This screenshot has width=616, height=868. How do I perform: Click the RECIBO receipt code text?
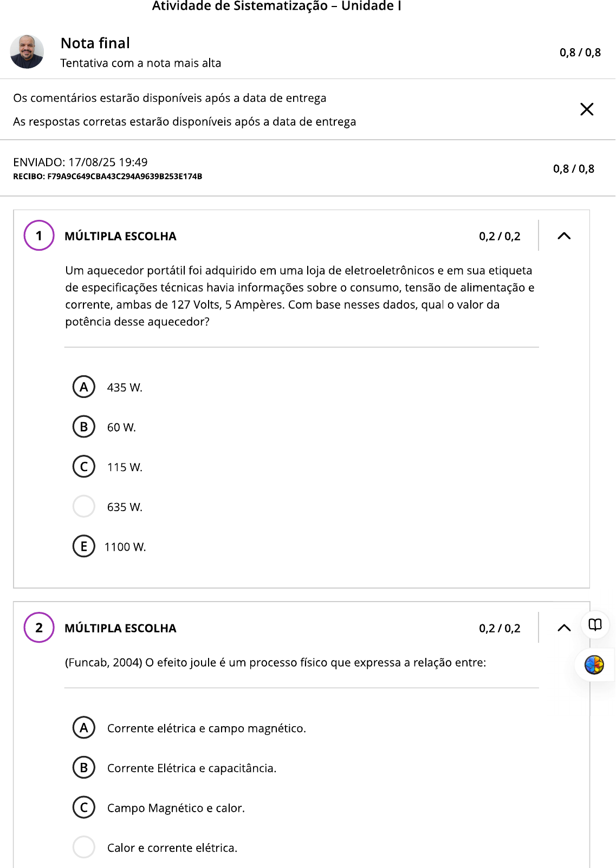click(108, 177)
